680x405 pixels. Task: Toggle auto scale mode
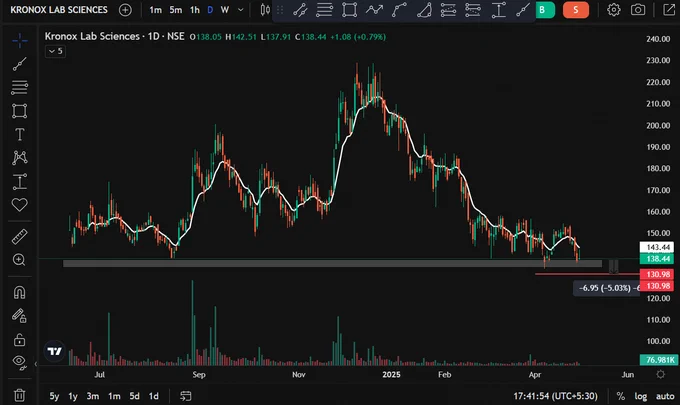[665, 396]
